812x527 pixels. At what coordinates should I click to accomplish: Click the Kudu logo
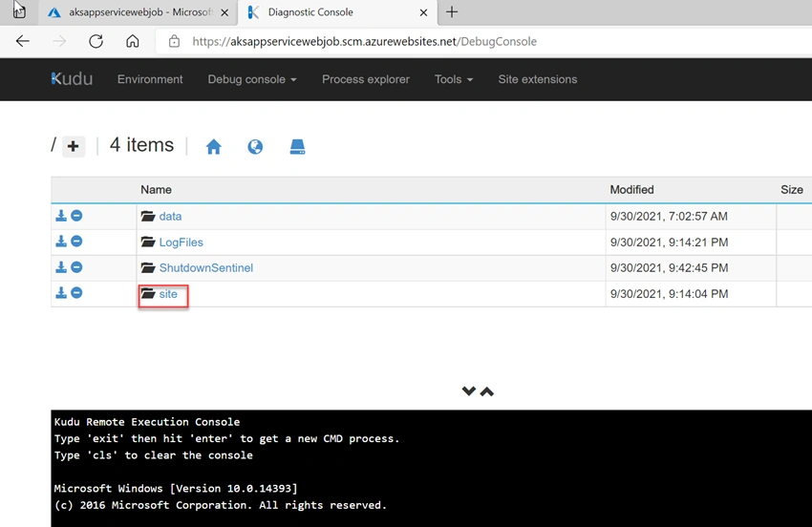point(72,78)
